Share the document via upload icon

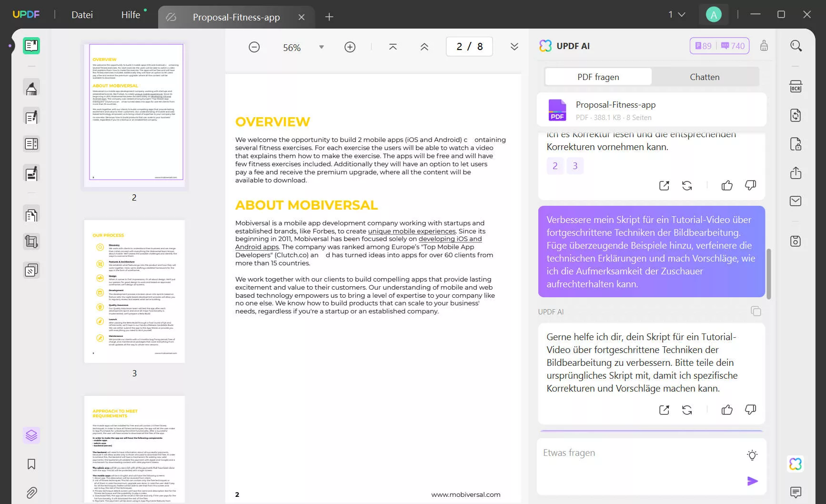(x=796, y=172)
